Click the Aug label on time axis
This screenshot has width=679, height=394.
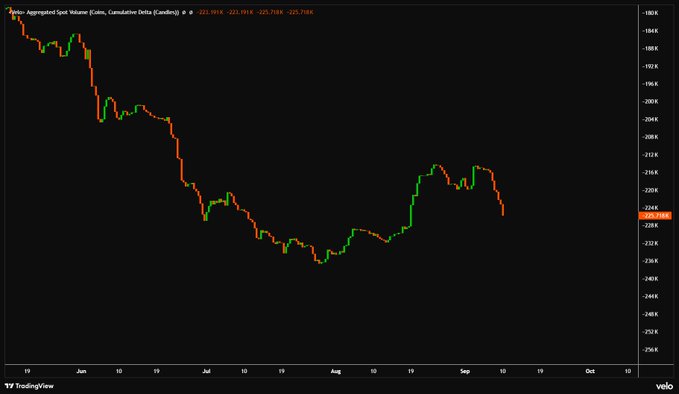336,371
